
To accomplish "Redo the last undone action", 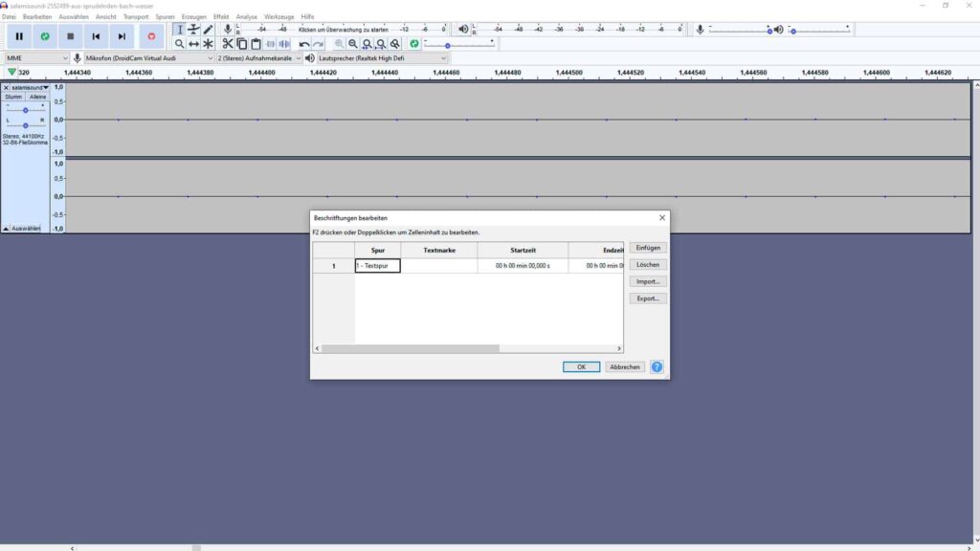I will coord(319,44).
